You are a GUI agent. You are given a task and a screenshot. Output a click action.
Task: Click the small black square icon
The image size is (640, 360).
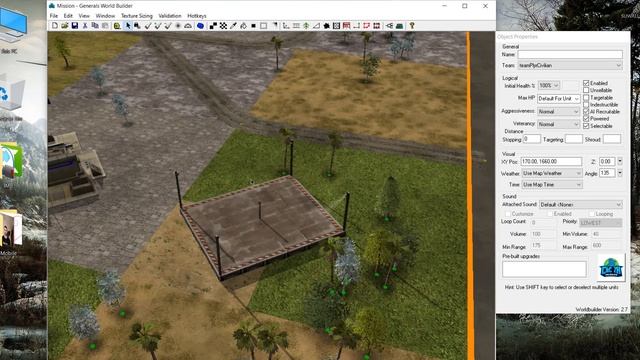(x=253, y=26)
